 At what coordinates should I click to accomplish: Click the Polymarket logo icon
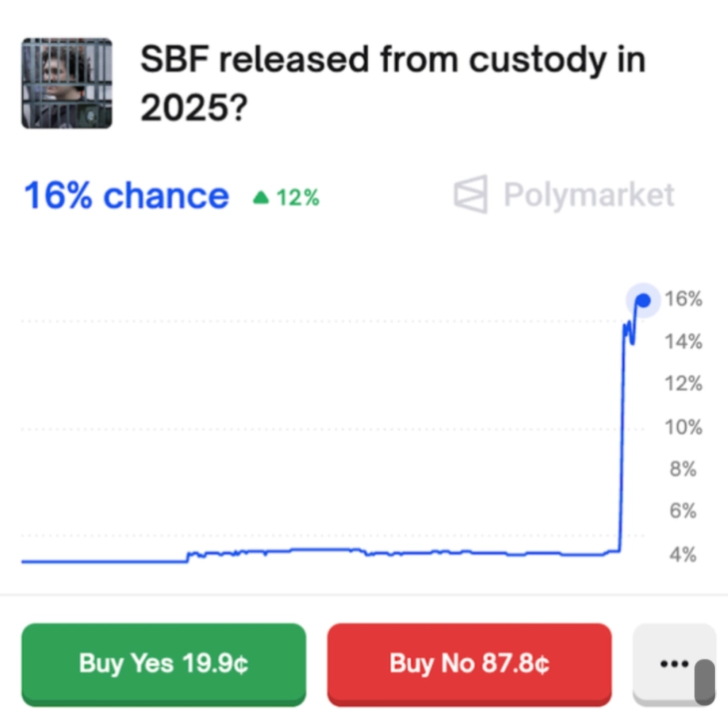pos(471,194)
